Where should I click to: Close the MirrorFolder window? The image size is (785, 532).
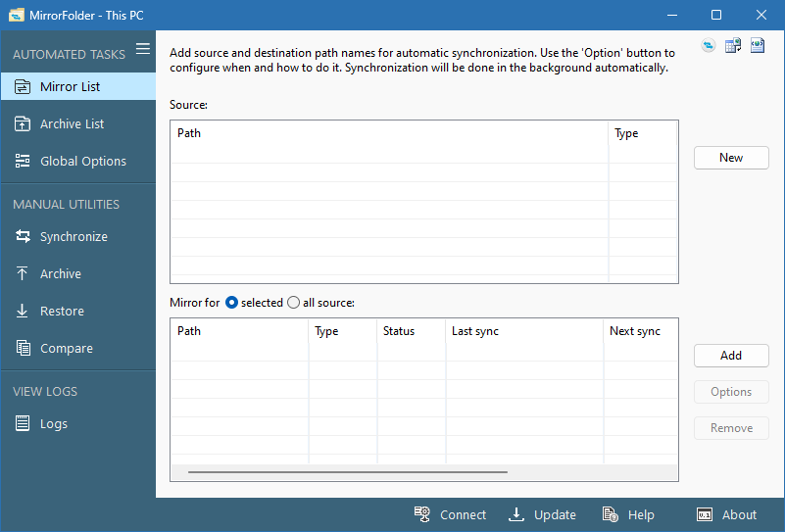[760, 15]
